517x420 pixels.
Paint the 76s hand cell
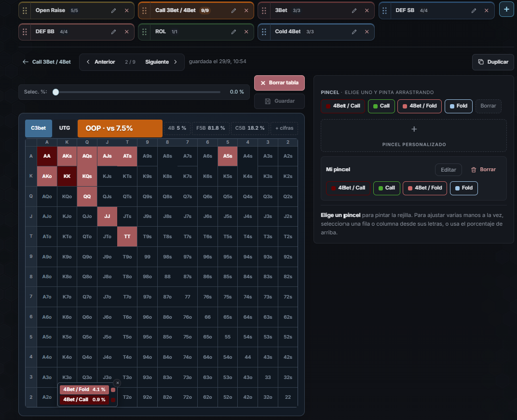pos(207,297)
